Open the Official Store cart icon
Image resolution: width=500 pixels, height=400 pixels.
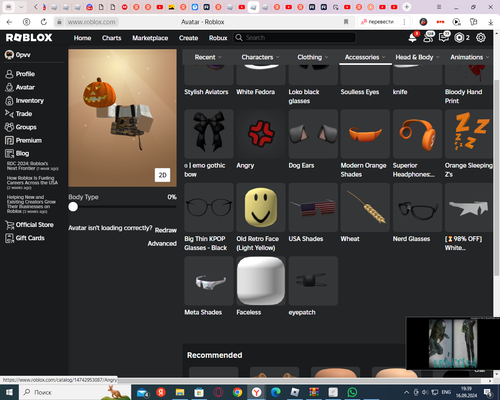pyautogui.click(x=9, y=225)
